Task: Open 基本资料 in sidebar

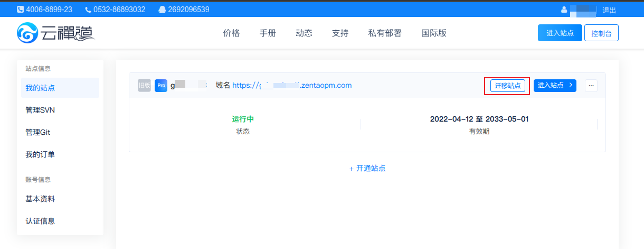Action: pos(40,199)
